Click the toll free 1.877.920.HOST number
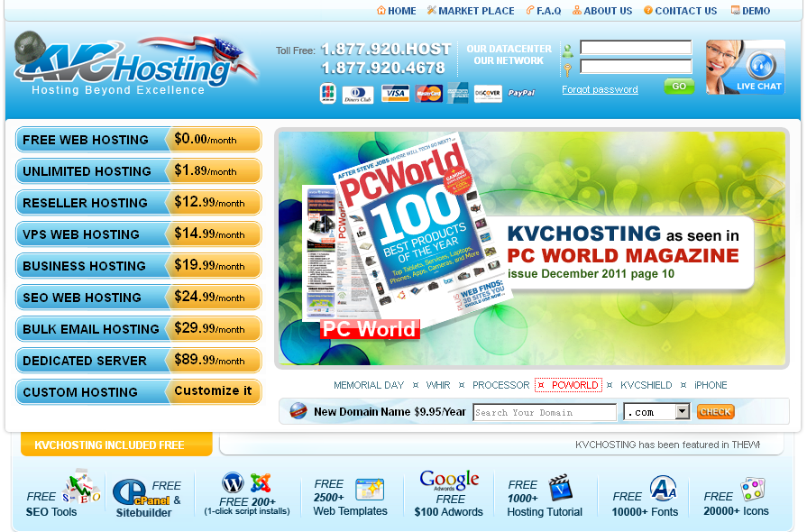807x532 pixels. tap(386, 50)
